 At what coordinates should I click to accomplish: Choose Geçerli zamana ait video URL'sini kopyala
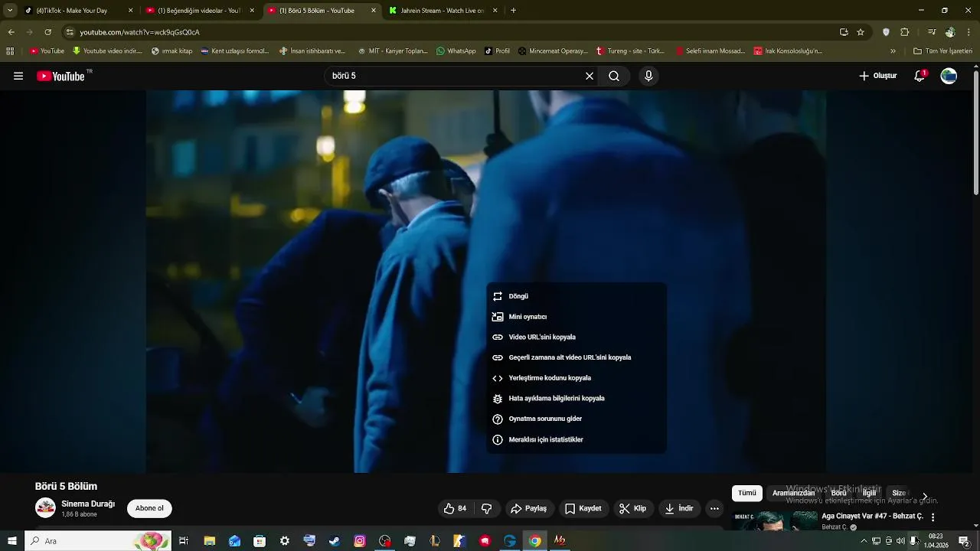pos(577,357)
